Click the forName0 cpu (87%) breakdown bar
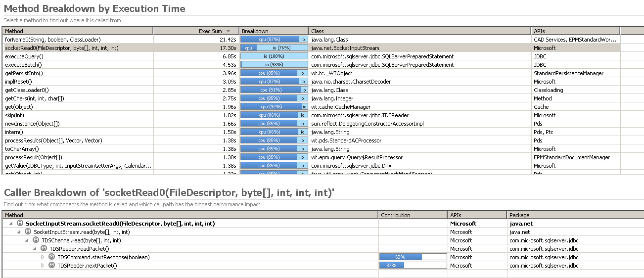This screenshot has width=644, height=278. pos(274,40)
